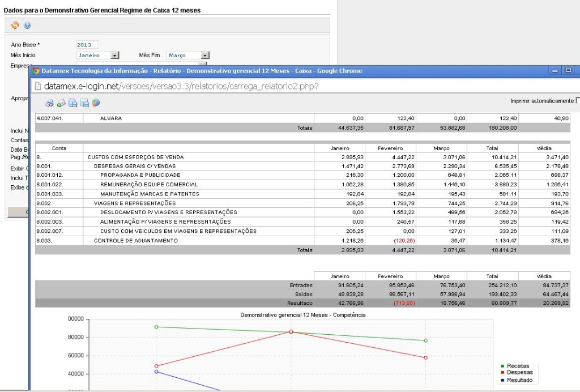This screenshot has width=580, height=392.
Task: Select row DESLOCAMENTO P/ VIAGENS E REPRESENTAÇÕES
Action: pyautogui.click(x=302, y=212)
